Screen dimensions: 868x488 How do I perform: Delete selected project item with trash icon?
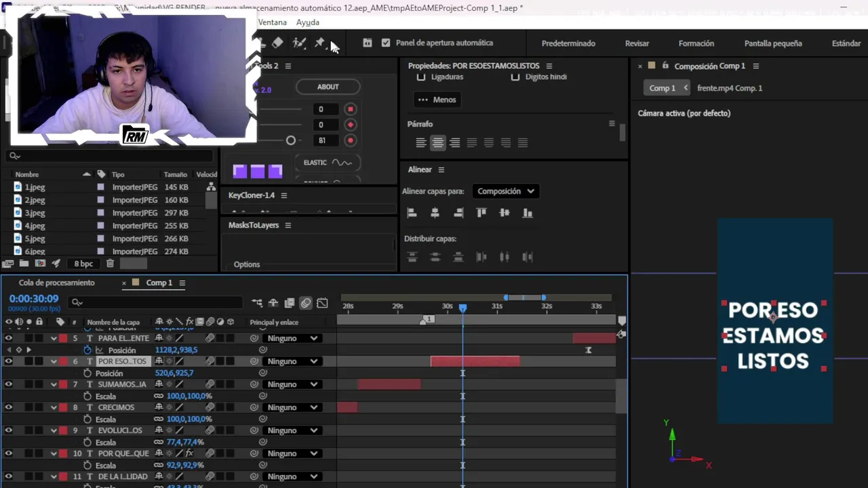coord(110,264)
